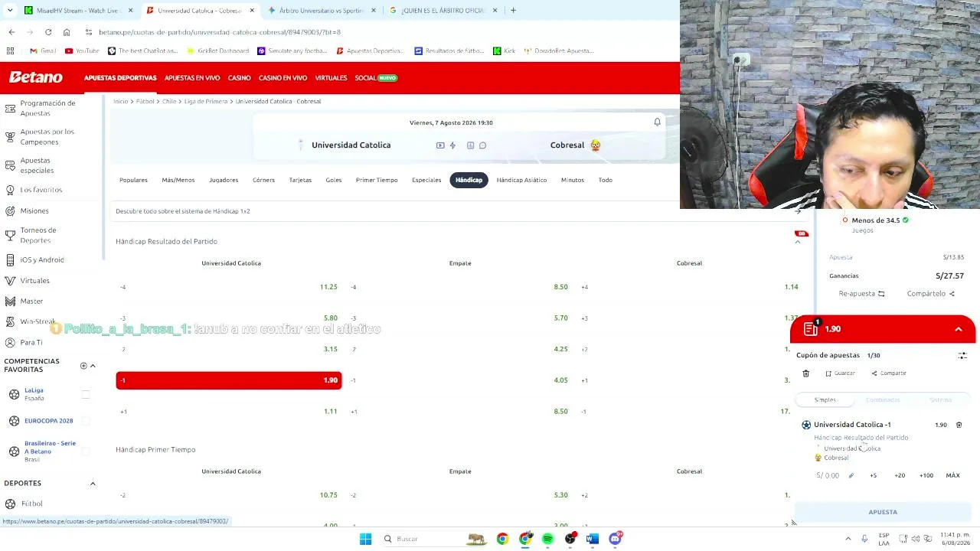Select Empate -3 handicap at 5.70

[x=459, y=318]
